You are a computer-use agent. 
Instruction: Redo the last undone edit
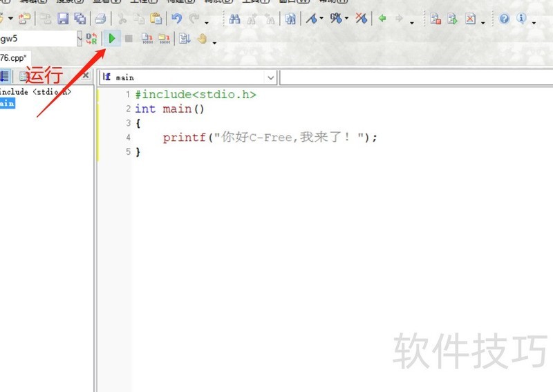click(x=194, y=19)
